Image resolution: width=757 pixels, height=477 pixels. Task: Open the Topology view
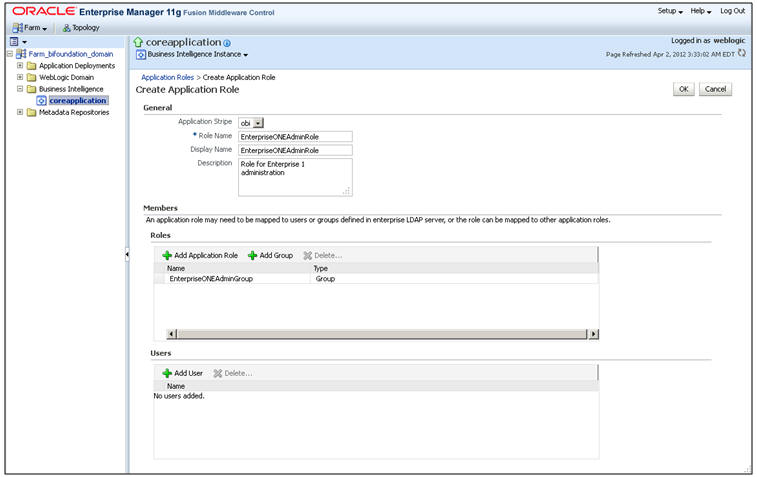coord(81,28)
